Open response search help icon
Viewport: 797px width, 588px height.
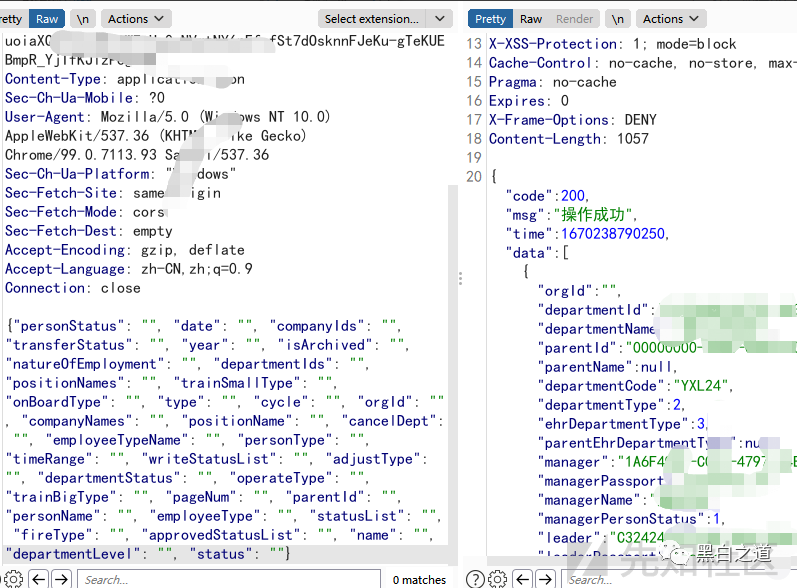click(476, 579)
